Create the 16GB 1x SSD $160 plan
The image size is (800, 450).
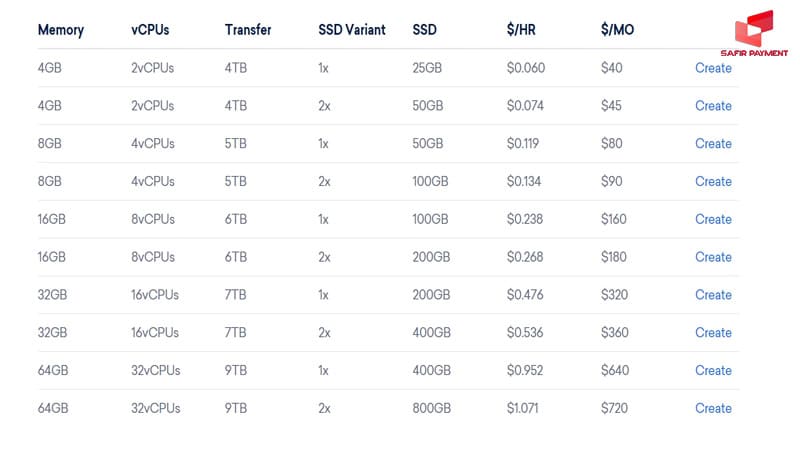click(713, 219)
